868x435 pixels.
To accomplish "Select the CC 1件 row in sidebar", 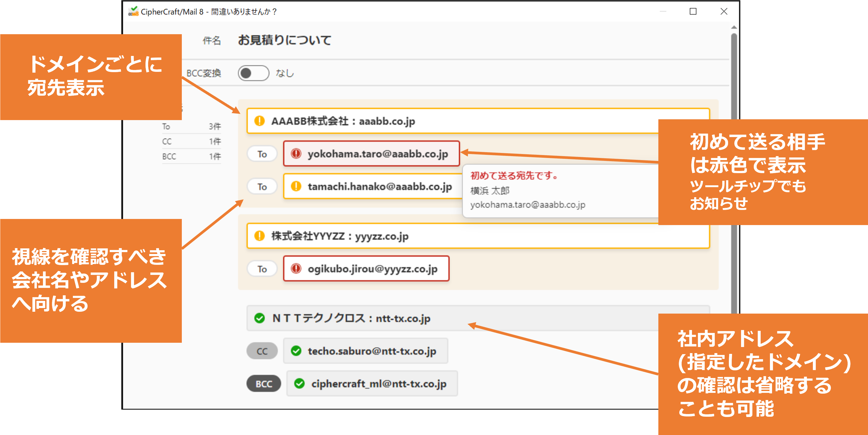I will point(191,141).
